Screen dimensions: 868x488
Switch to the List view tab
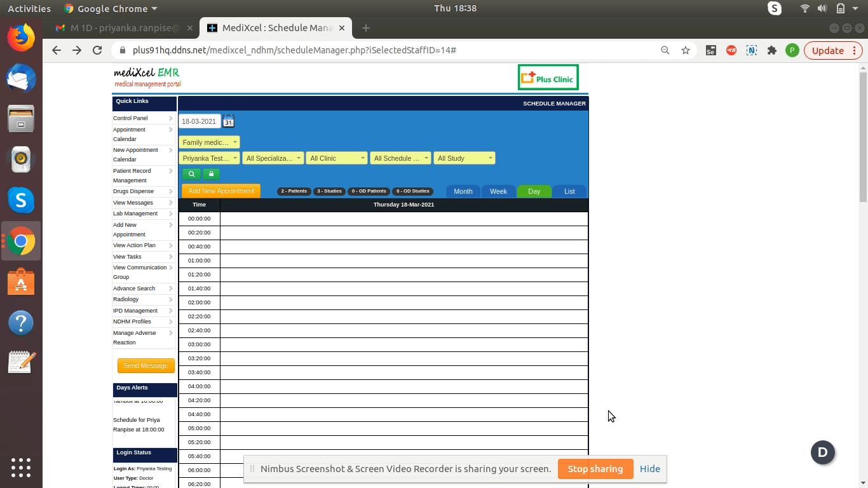pyautogui.click(x=569, y=191)
